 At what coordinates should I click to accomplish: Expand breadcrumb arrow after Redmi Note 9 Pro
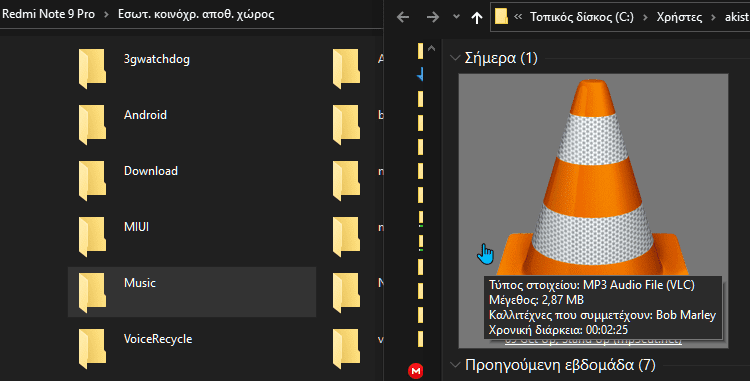(106, 15)
